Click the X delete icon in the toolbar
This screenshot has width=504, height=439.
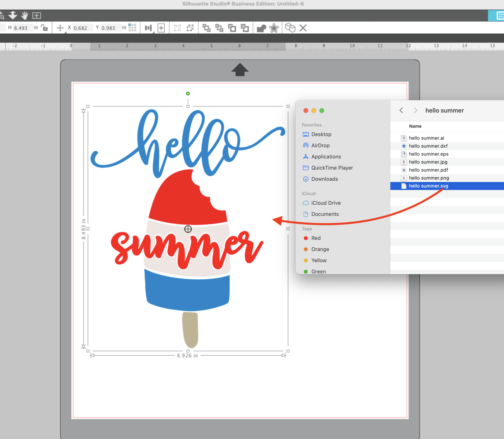click(x=303, y=28)
